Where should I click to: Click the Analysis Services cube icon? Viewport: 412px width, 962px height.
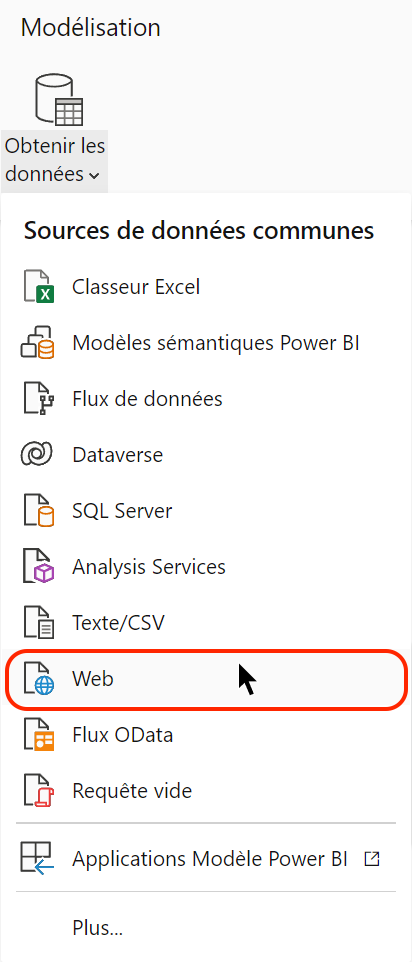click(39, 567)
